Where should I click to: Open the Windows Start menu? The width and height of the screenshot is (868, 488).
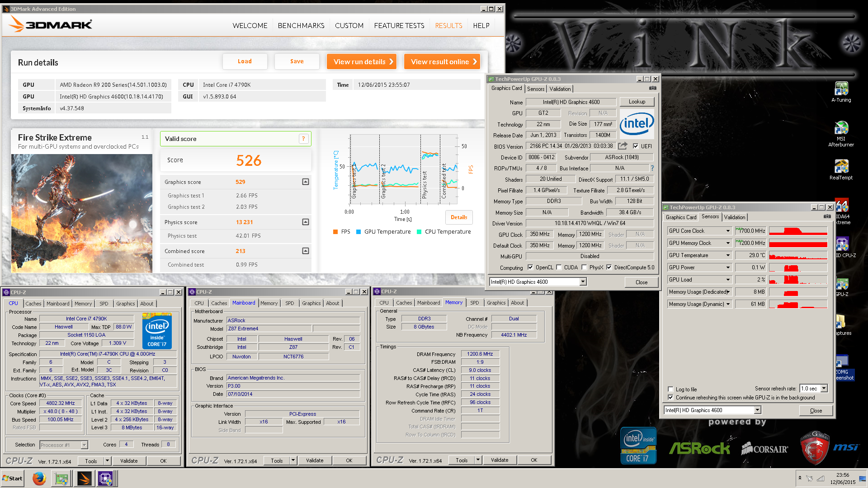coord(13,478)
